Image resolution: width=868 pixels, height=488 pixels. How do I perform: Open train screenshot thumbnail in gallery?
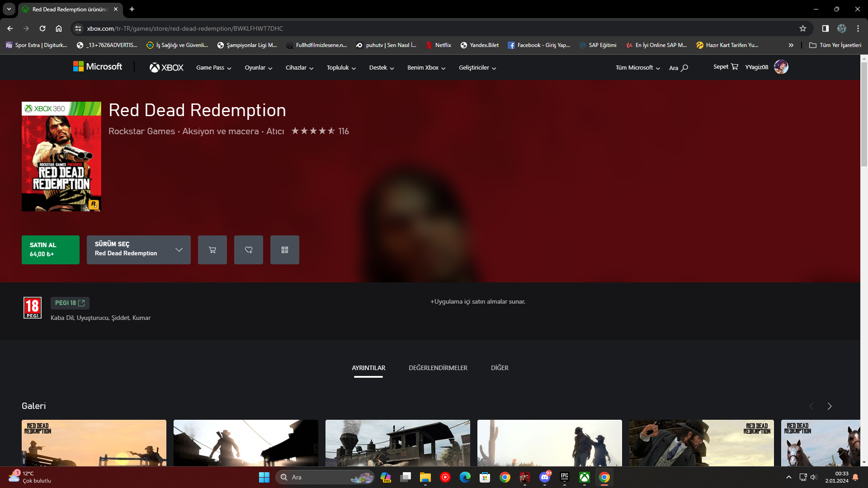(x=397, y=443)
